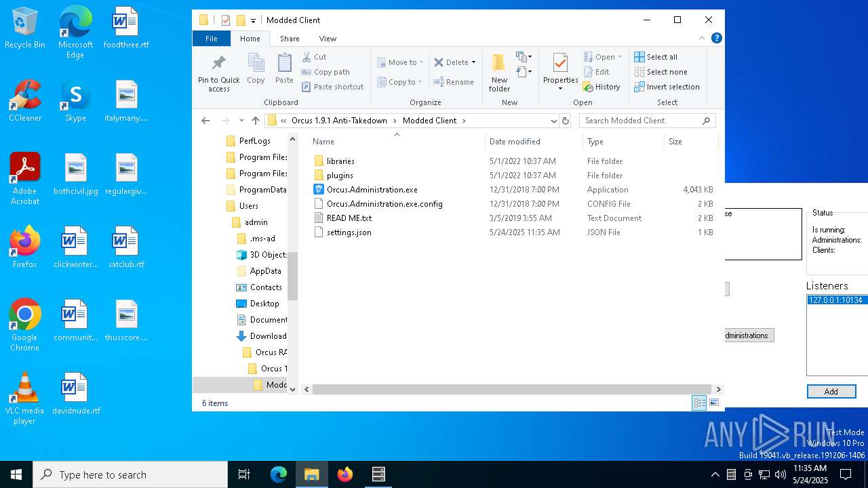Switch to Details view layout button
The width and height of the screenshot is (868, 488).
click(699, 403)
